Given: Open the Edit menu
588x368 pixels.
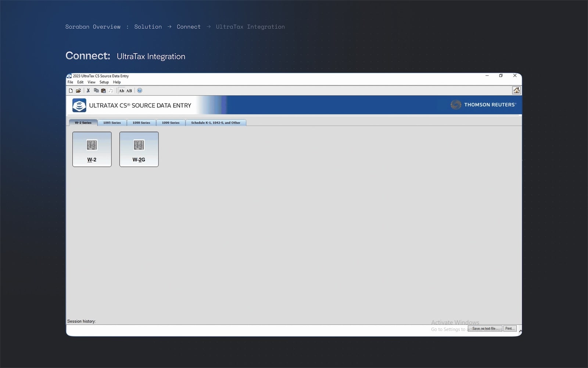Looking at the screenshot, I should click(x=80, y=82).
